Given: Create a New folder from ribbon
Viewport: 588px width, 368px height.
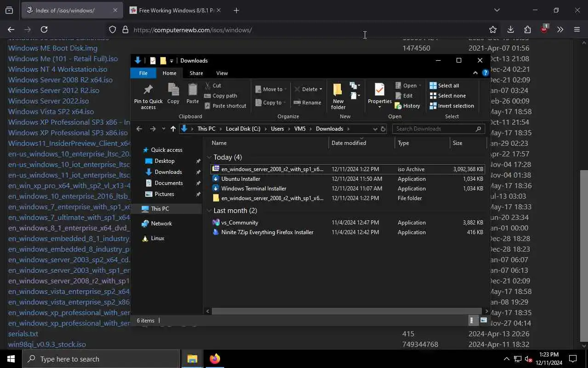Looking at the screenshot, I should click(x=338, y=97).
